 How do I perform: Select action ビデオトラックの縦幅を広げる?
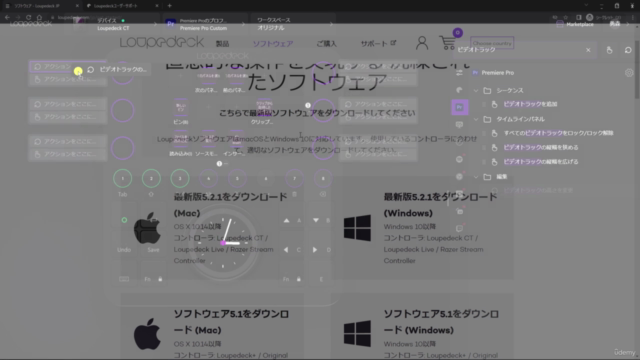pos(540,162)
